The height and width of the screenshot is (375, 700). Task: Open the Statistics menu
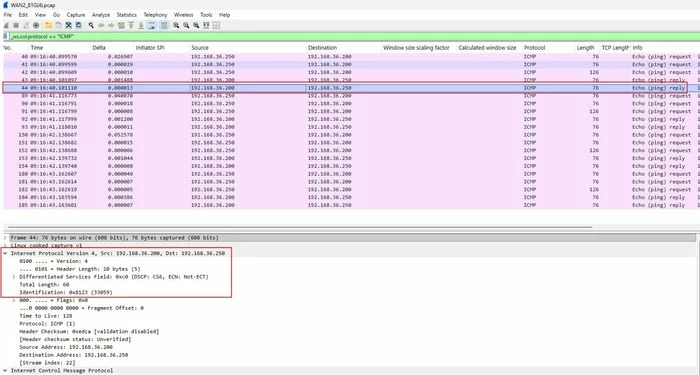tap(126, 15)
